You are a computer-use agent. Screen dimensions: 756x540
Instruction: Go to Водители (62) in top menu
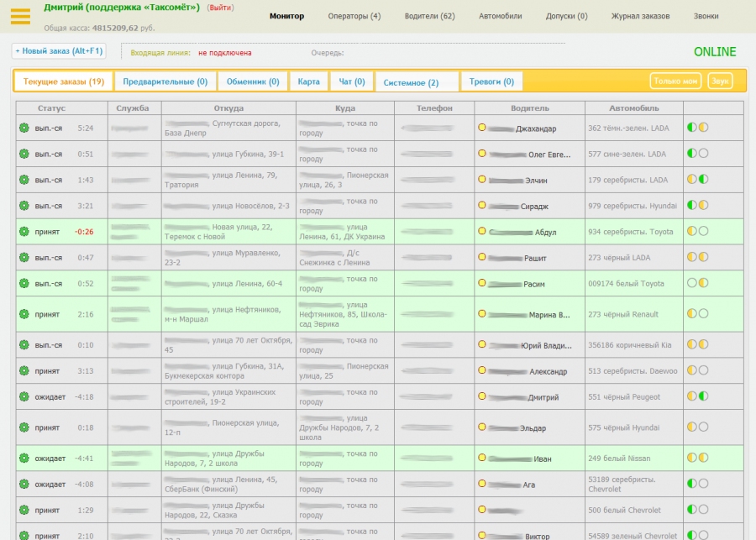(x=429, y=16)
